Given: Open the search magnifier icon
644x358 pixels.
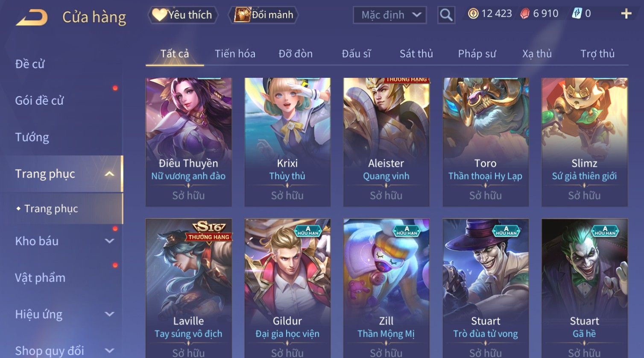Looking at the screenshot, I should coord(446,15).
